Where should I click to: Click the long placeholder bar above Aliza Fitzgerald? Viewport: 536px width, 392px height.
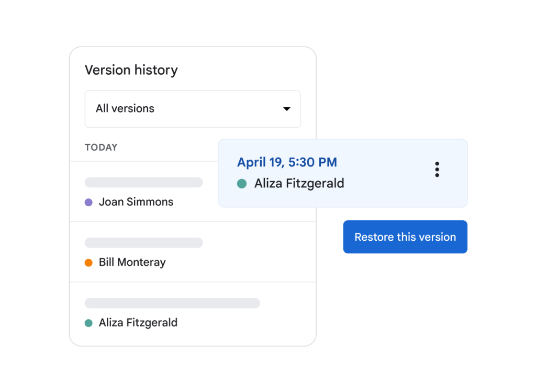172,303
